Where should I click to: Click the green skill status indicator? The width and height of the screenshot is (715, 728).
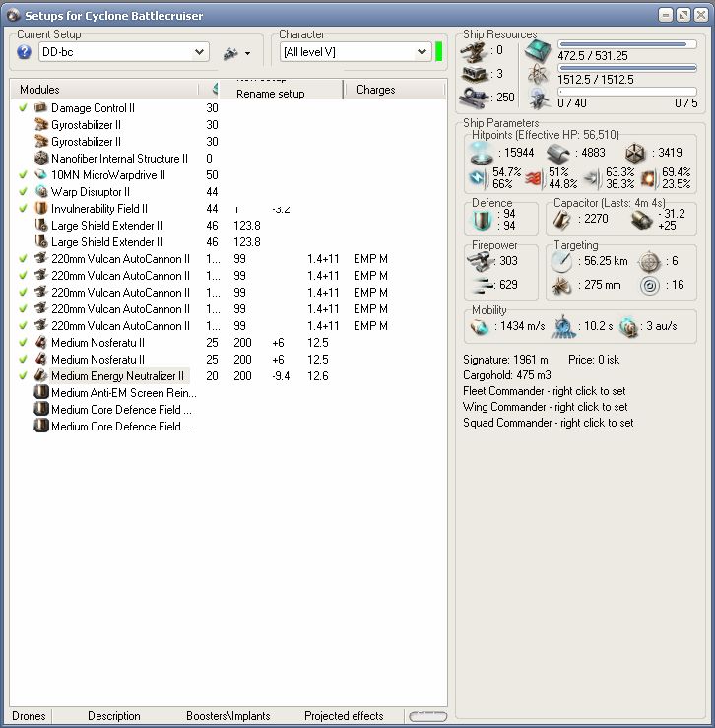439,52
